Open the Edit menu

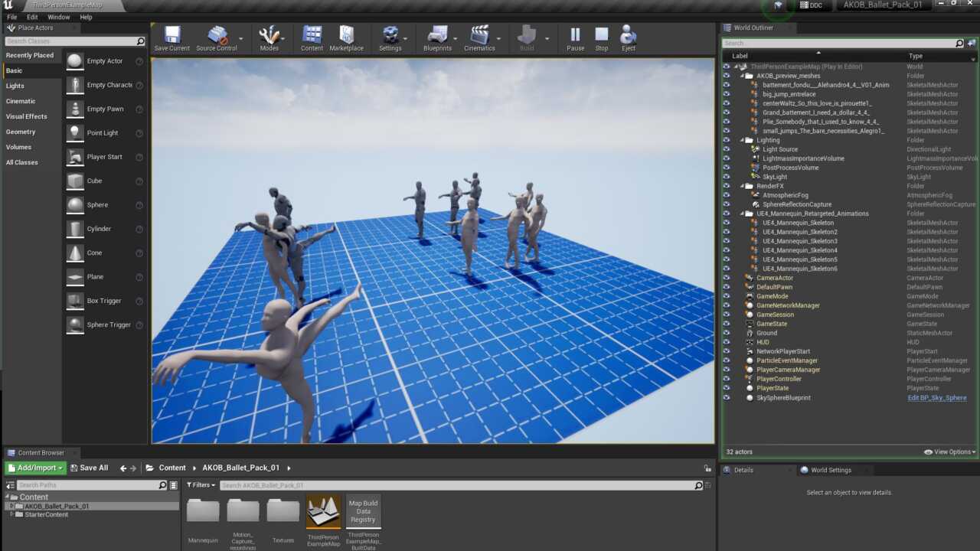tap(32, 17)
